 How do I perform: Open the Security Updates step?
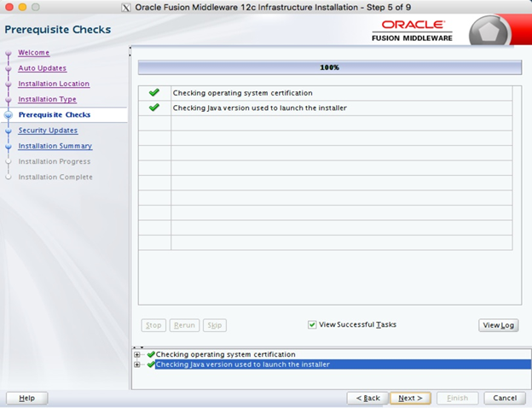(x=48, y=131)
